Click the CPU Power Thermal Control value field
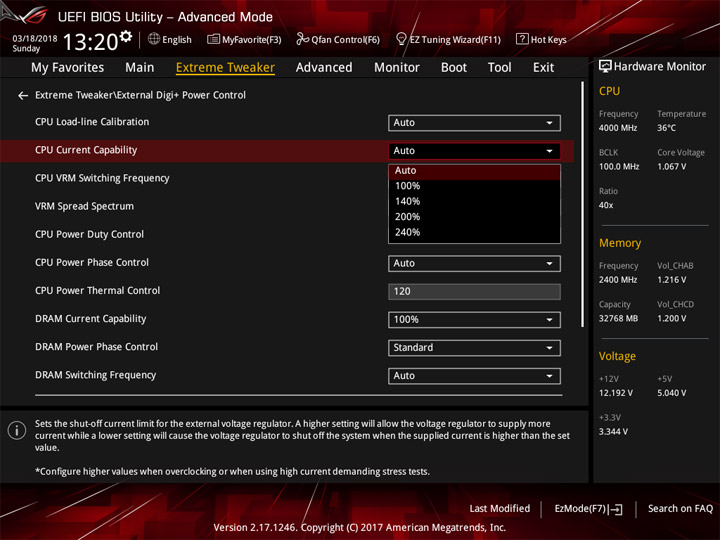The width and height of the screenshot is (720, 540). pos(474,292)
